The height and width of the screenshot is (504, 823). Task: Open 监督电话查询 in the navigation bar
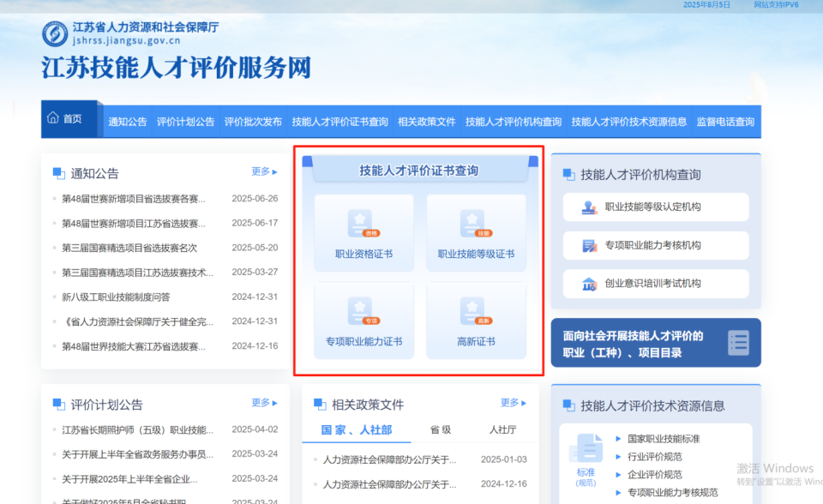pyautogui.click(x=726, y=122)
